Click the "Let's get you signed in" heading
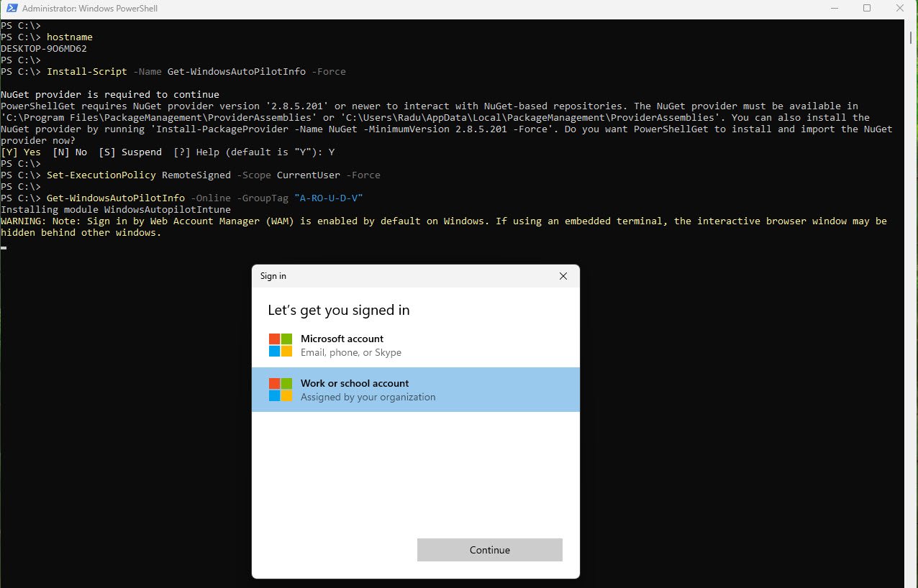918x588 pixels. click(338, 310)
